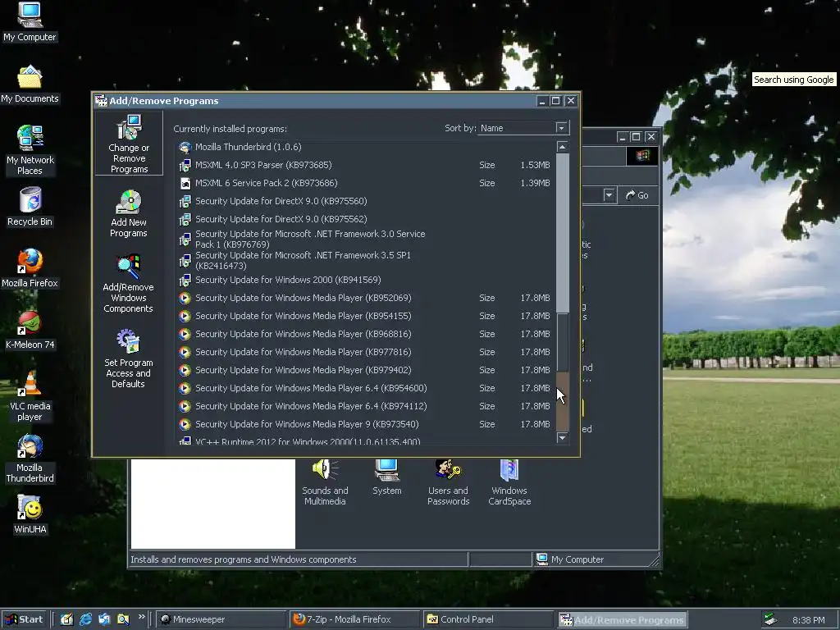Open Set Program Access and Defaults
840x630 pixels.
129,359
